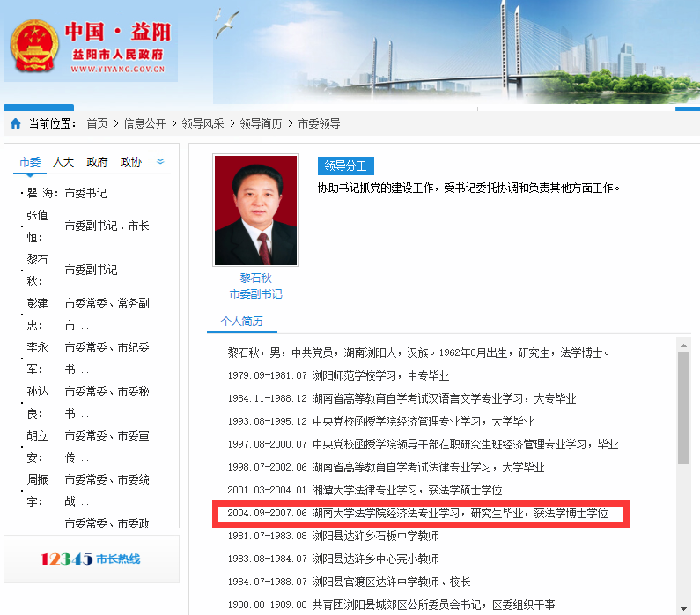The width and height of the screenshot is (700, 615).
Task: Click 领导风采 in the breadcrumb
Action: click(x=203, y=123)
